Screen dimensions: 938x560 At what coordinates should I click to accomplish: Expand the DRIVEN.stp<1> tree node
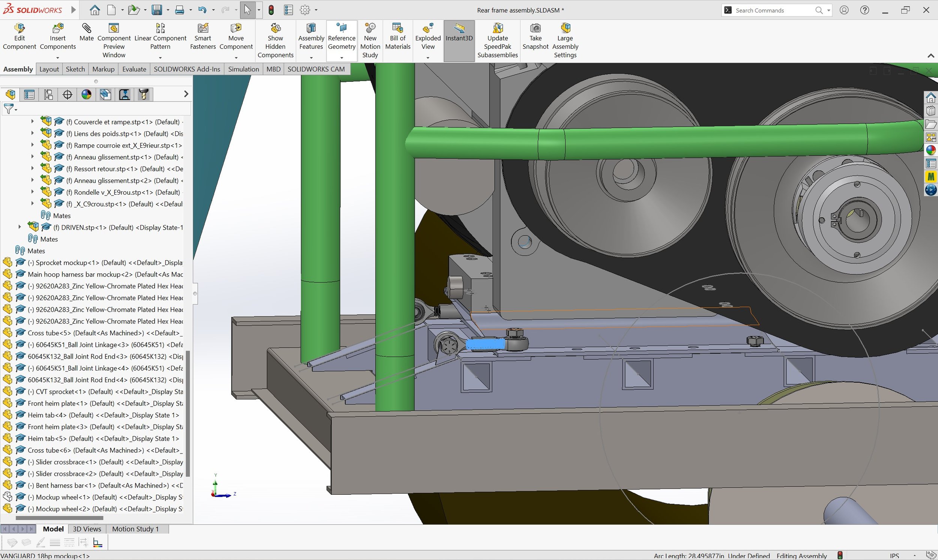coord(20,227)
